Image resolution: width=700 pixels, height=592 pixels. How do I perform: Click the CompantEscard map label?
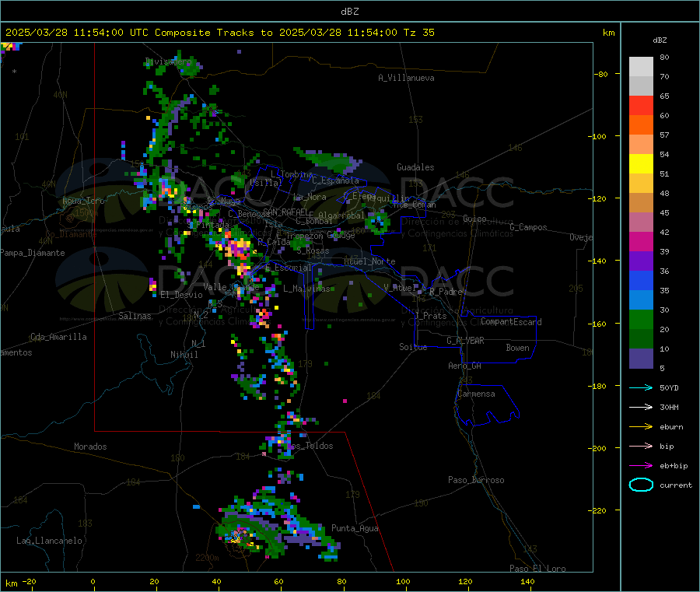(x=511, y=321)
